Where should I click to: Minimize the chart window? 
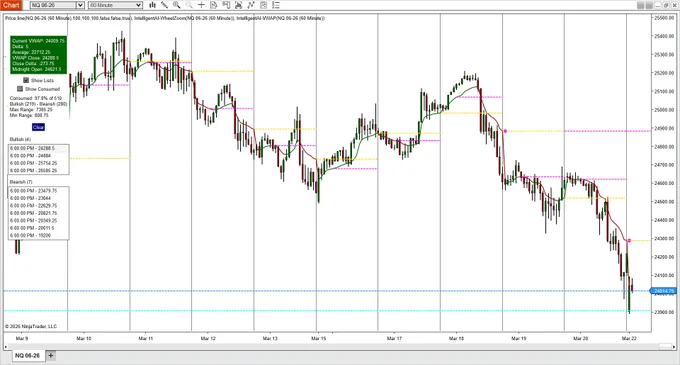tap(658, 5)
